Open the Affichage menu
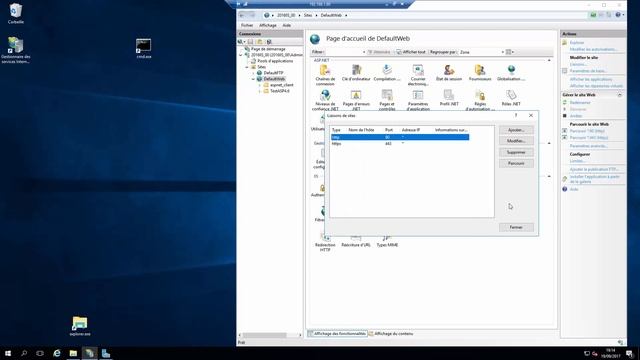 point(268,25)
